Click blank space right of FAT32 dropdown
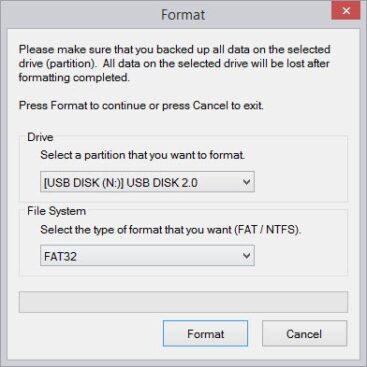Image resolution: width=367 pixels, height=367 pixels. [x=300, y=256]
